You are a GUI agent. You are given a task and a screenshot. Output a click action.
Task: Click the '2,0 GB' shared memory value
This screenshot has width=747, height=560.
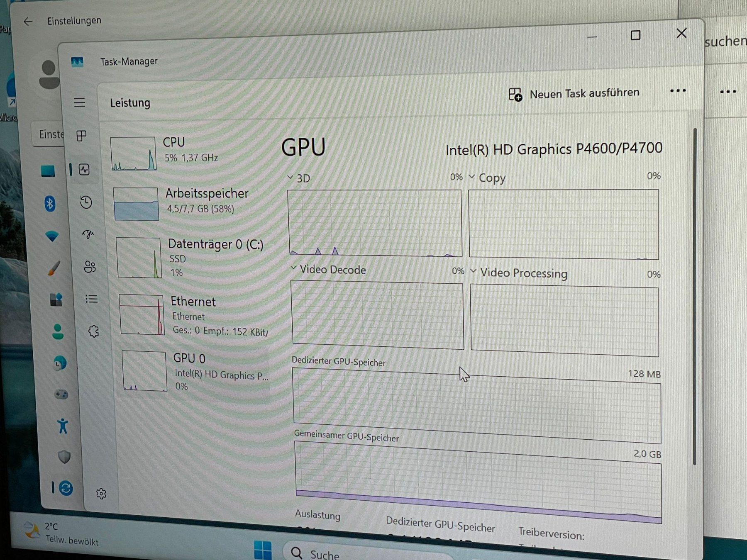[647, 454]
